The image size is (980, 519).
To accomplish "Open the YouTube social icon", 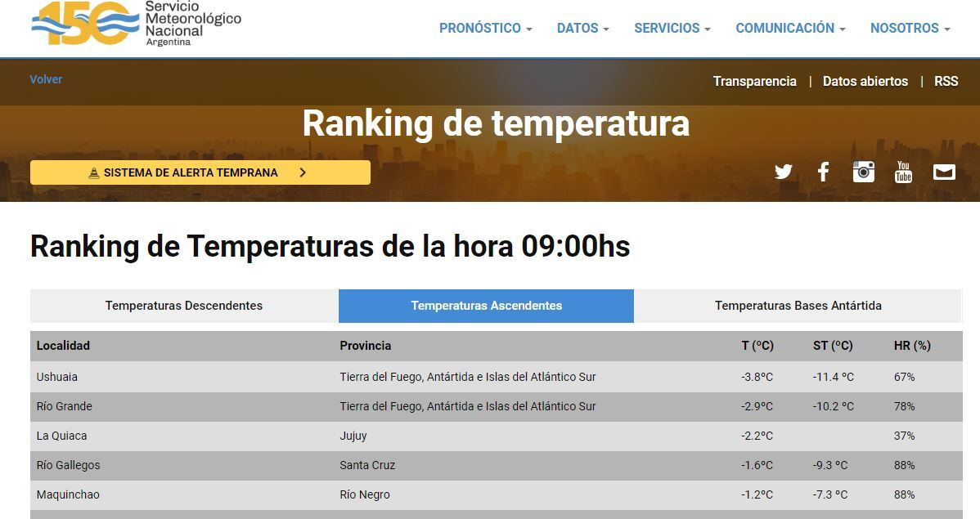I will (x=903, y=172).
